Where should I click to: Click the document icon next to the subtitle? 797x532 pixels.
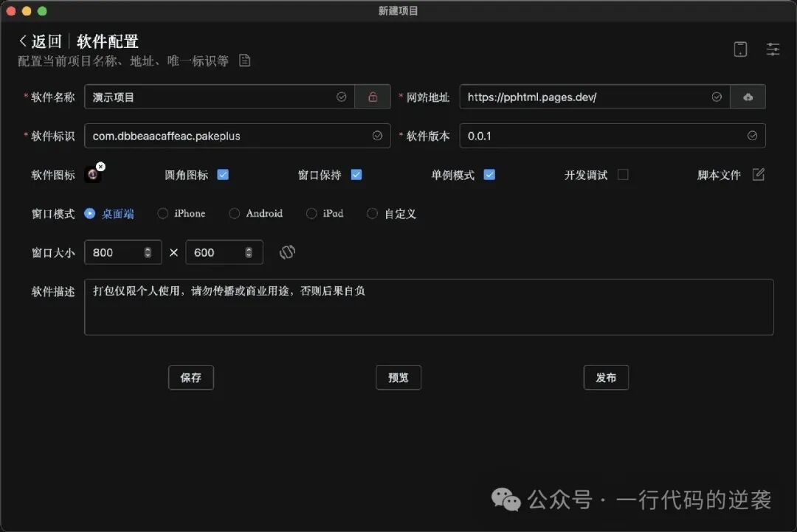[245, 61]
